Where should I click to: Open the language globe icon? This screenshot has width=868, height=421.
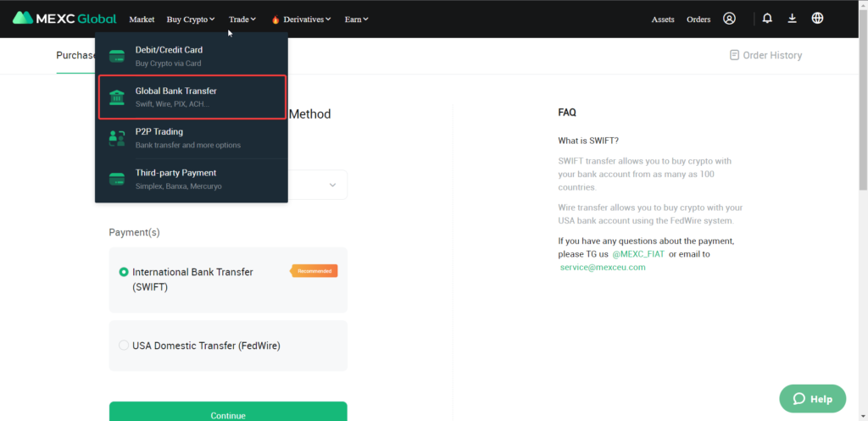(817, 19)
